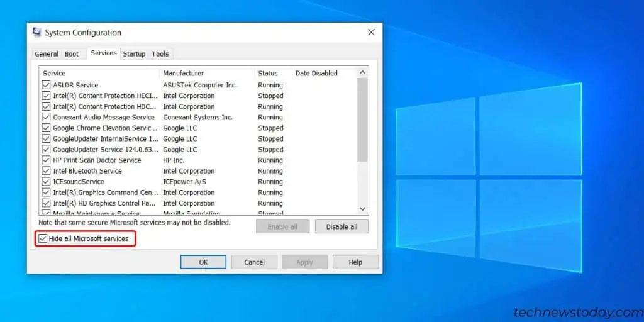Click the Disable all button

[341, 226]
